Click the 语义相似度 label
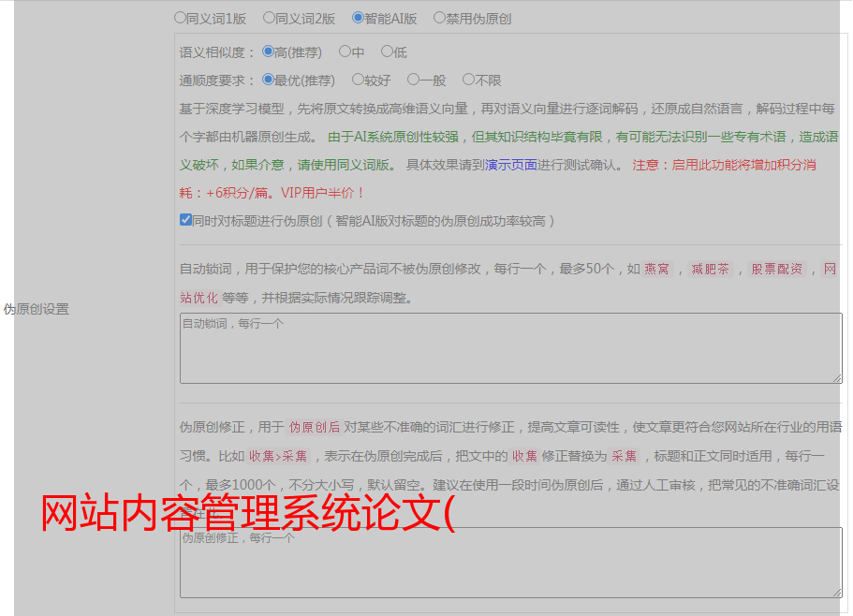Screen dimensions: 853x616 217,52
